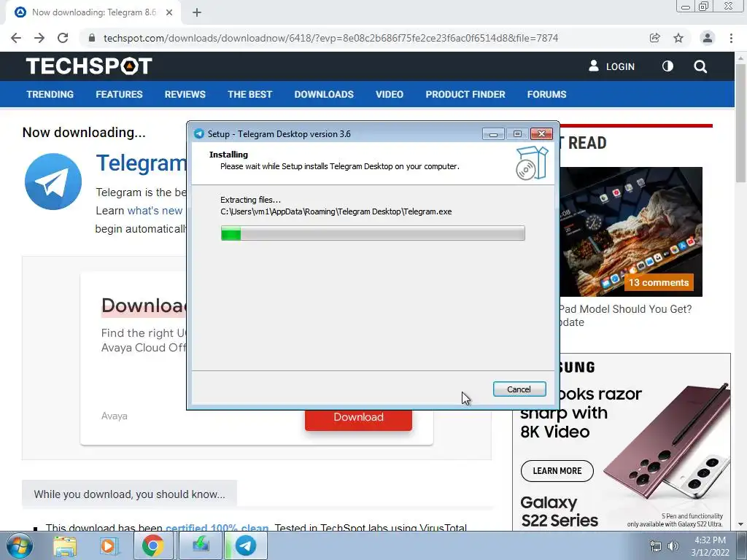Viewport: 747px width, 560px height.
Task: Open Windows Explorer from taskbar
Action: (x=64, y=545)
